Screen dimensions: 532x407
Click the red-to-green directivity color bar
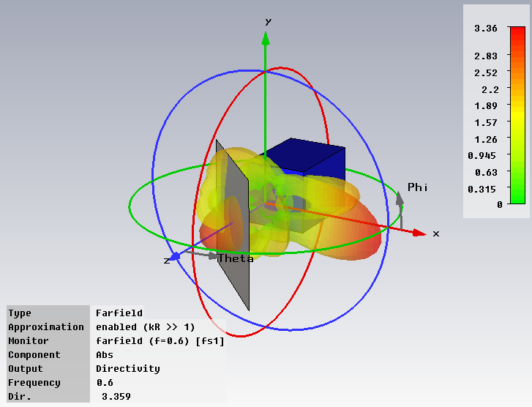[517, 115]
